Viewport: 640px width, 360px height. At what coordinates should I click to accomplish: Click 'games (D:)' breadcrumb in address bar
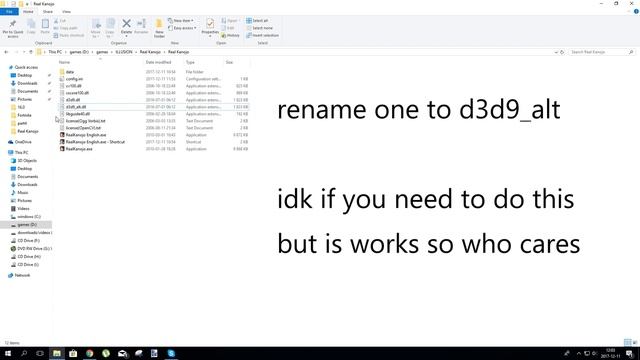pyautogui.click(x=79, y=52)
